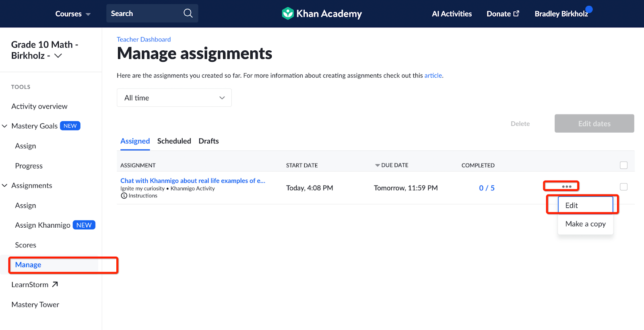Click the START DATE column header

(x=302, y=165)
